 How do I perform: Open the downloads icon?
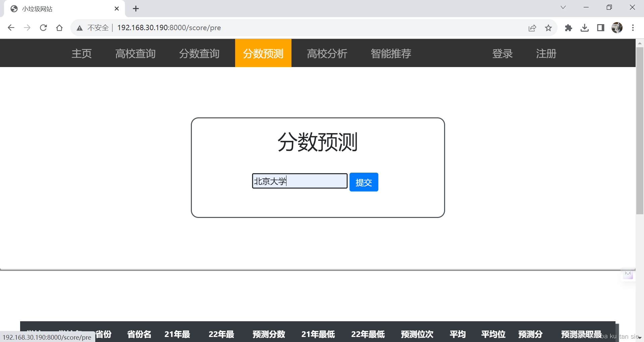point(585,28)
